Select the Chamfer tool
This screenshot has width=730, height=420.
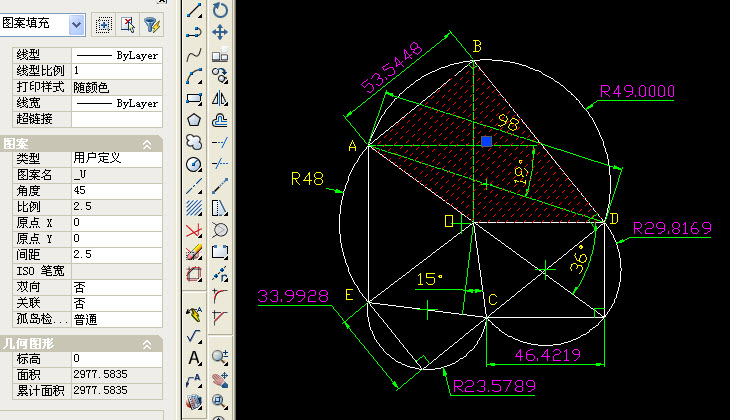pyautogui.click(x=220, y=318)
